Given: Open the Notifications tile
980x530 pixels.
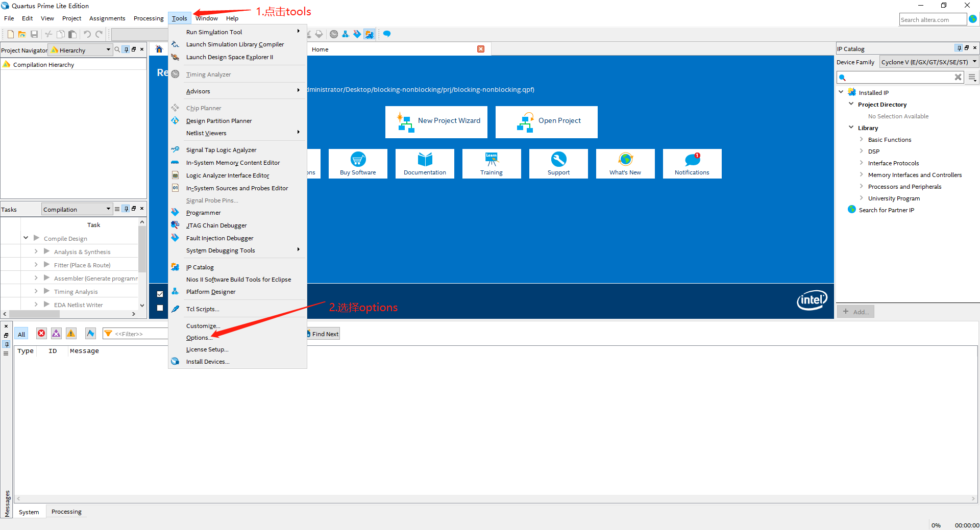Looking at the screenshot, I should pos(692,164).
